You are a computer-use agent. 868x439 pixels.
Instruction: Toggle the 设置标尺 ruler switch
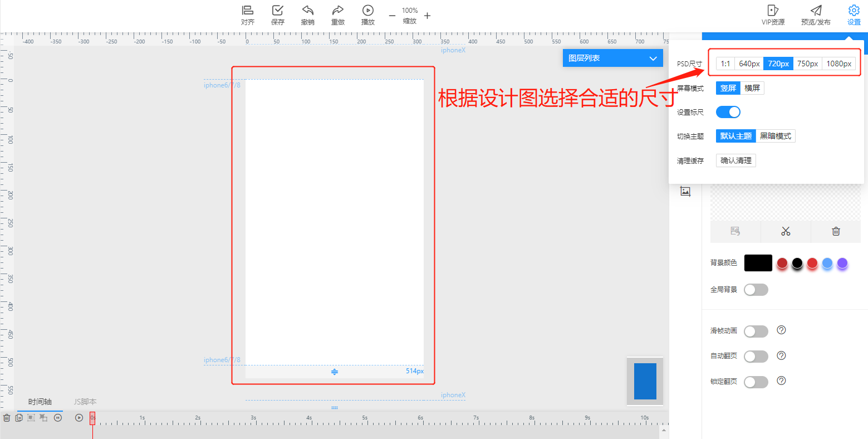pyautogui.click(x=728, y=112)
